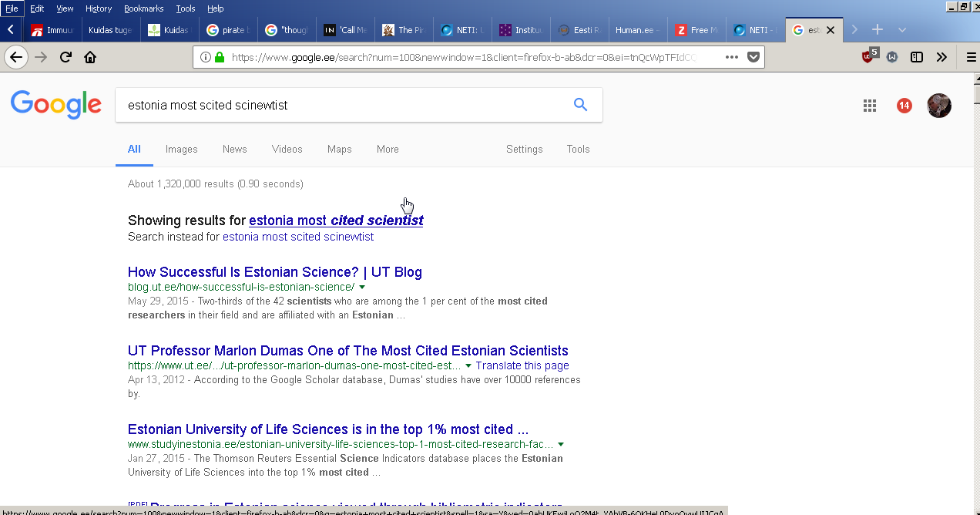The width and height of the screenshot is (980, 515).
Task: Expand options arrow for blog.ut.ee result
Action: (x=362, y=288)
